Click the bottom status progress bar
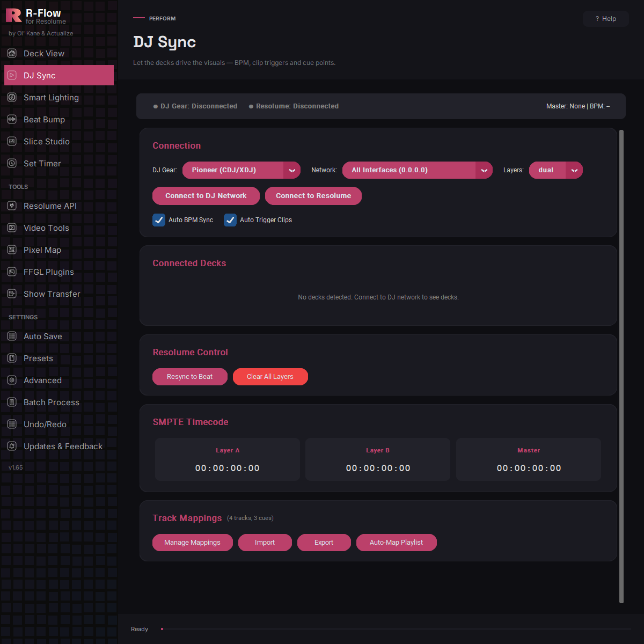The width and height of the screenshot is (644, 644). pyautogui.click(x=396, y=629)
